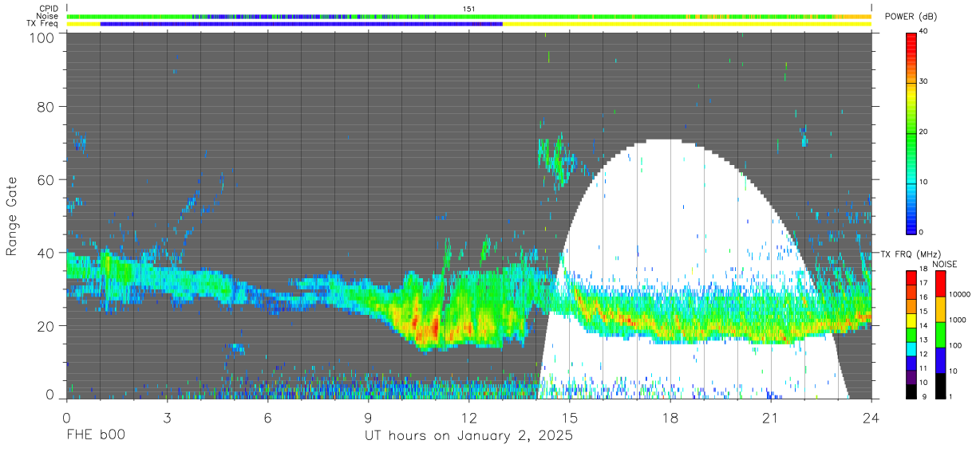
Task: Click the '30' tick on POWER colorbar
Action: point(925,81)
